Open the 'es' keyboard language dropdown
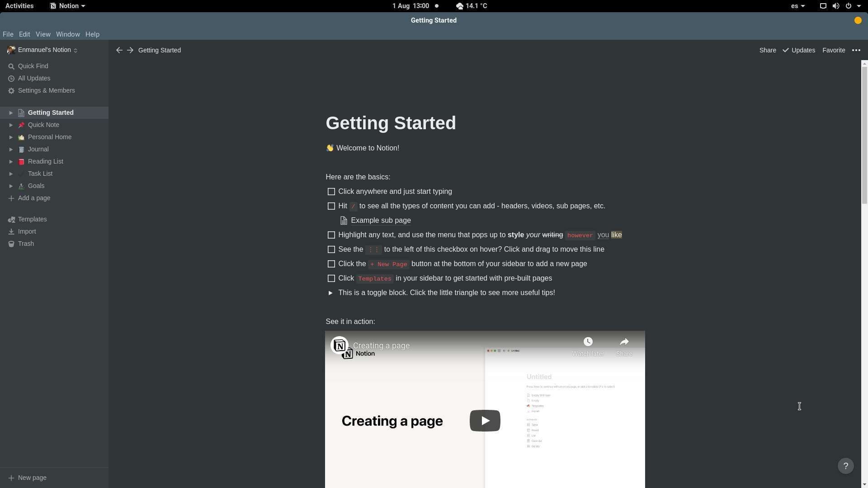The width and height of the screenshot is (868, 488). [x=798, y=6]
